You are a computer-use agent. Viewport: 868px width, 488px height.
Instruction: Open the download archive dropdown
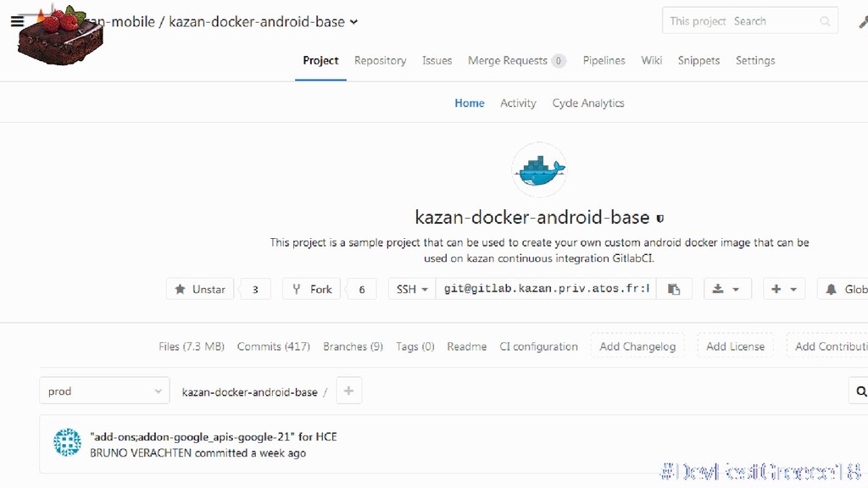(727, 289)
